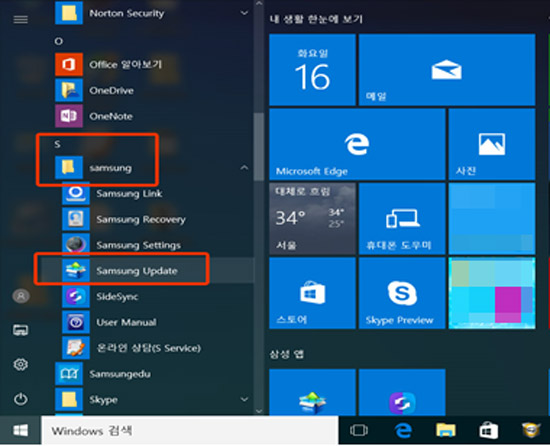Open 온라인 상담(S Service) app icon
Viewport: 550px width, 446px height.
[x=76, y=348]
